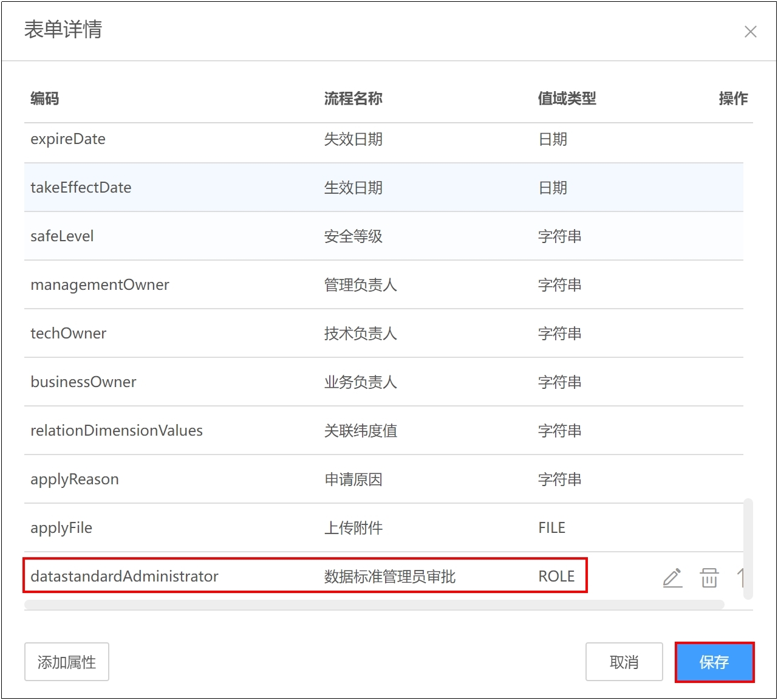Click the 值域类型 column header
Viewport: 778px width, 700px height.
(567, 98)
